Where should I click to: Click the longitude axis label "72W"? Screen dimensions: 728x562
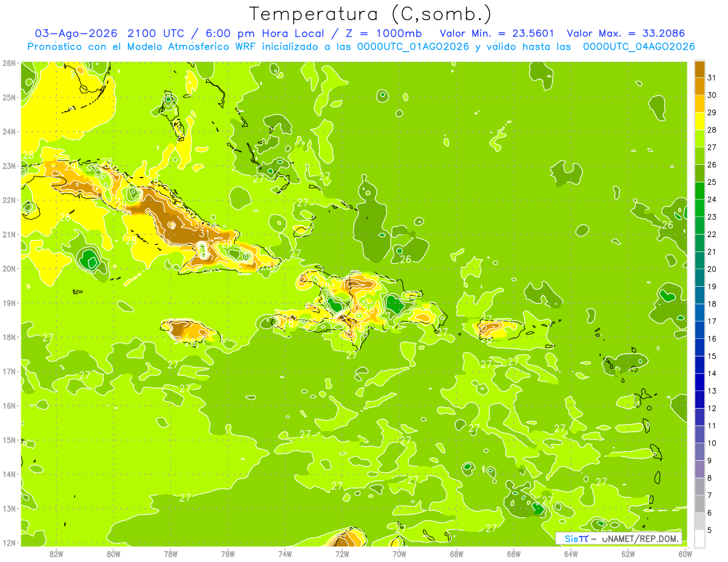point(342,554)
